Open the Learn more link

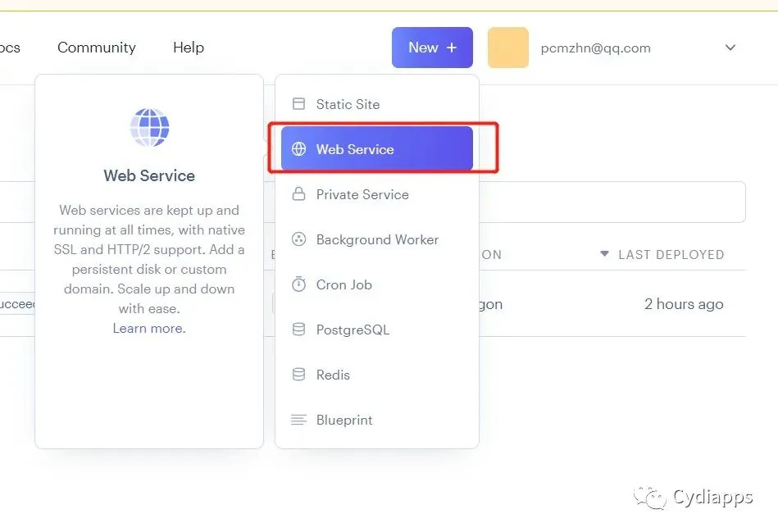coord(149,329)
